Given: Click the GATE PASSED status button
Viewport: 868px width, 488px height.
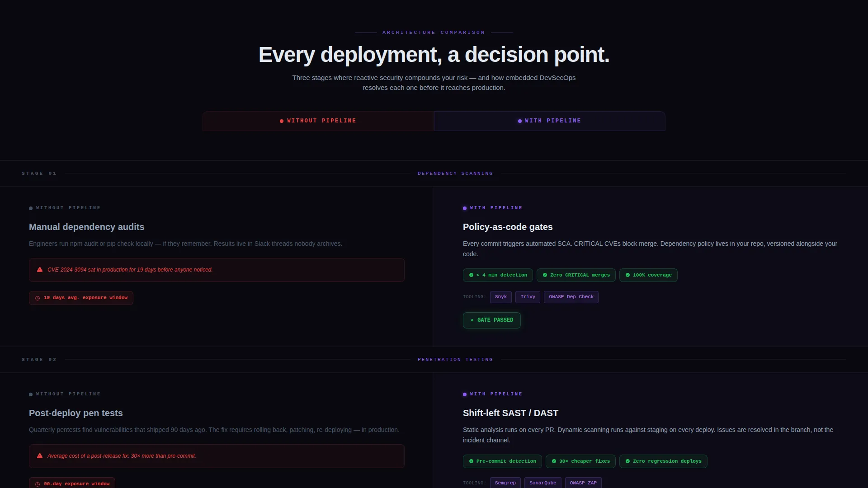Looking at the screenshot, I should click(x=491, y=320).
